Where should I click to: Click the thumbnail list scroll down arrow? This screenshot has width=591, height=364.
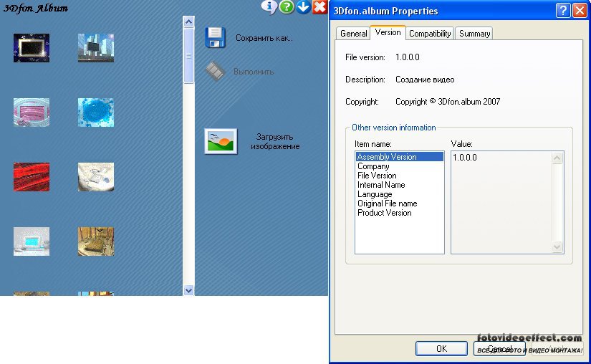188,290
